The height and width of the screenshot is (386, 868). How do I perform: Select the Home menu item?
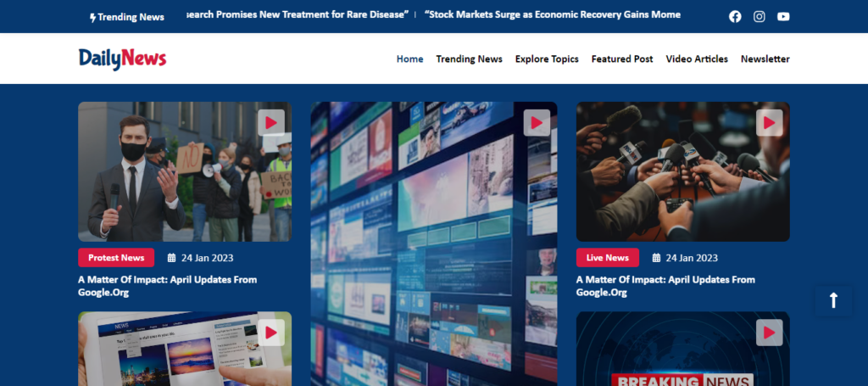pyautogui.click(x=409, y=59)
